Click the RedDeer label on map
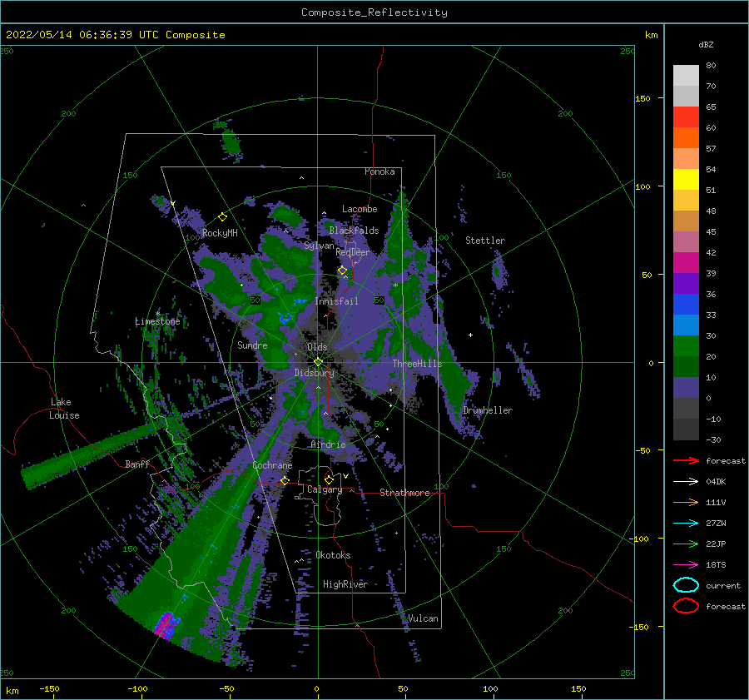 (353, 252)
